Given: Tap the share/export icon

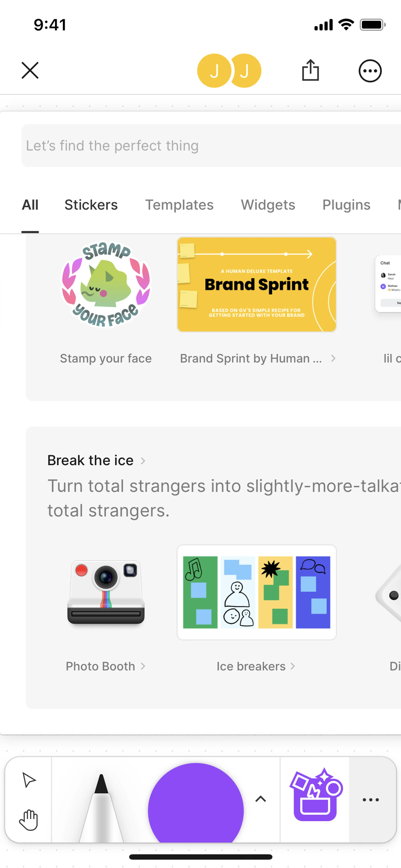Looking at the screenshot, I should pos(310,70).
